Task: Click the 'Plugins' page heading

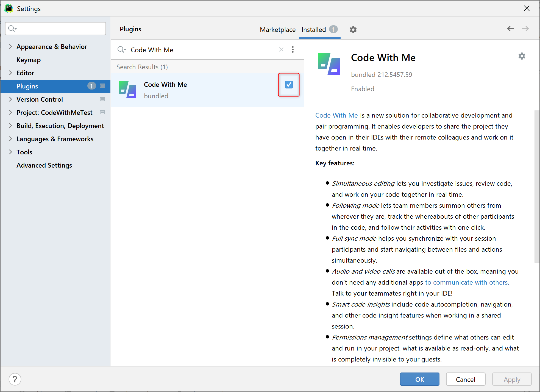Action: click(x=130, y=29)
